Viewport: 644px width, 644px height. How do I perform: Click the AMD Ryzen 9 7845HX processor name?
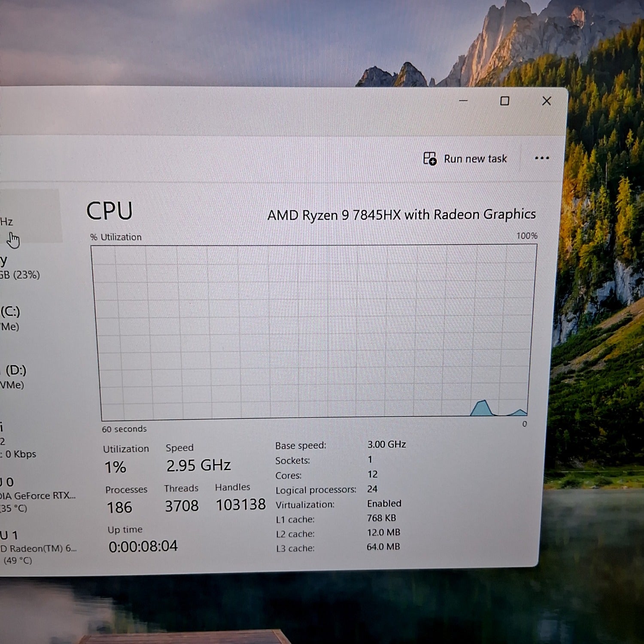pyautogui.click(x=401, y=214)
